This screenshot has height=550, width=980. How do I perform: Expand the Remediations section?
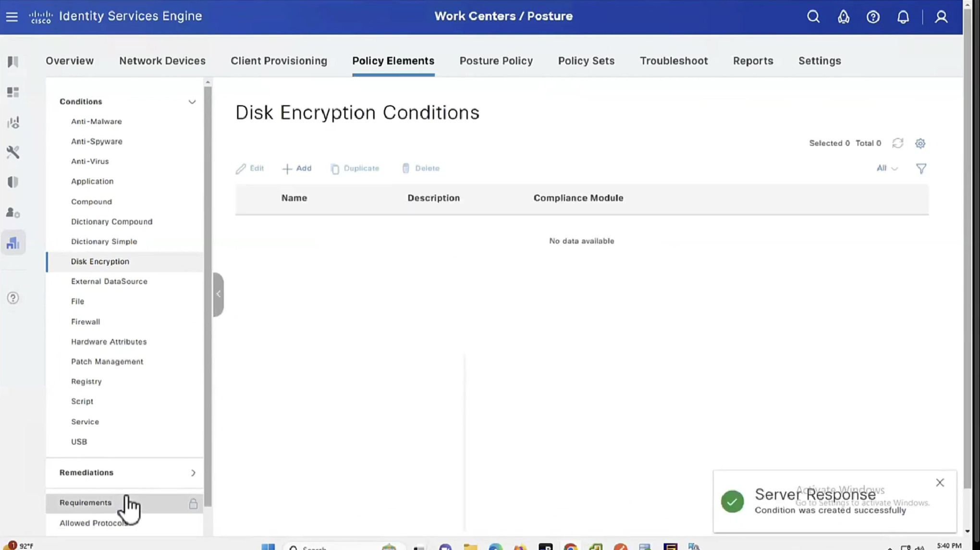(193, 473)
